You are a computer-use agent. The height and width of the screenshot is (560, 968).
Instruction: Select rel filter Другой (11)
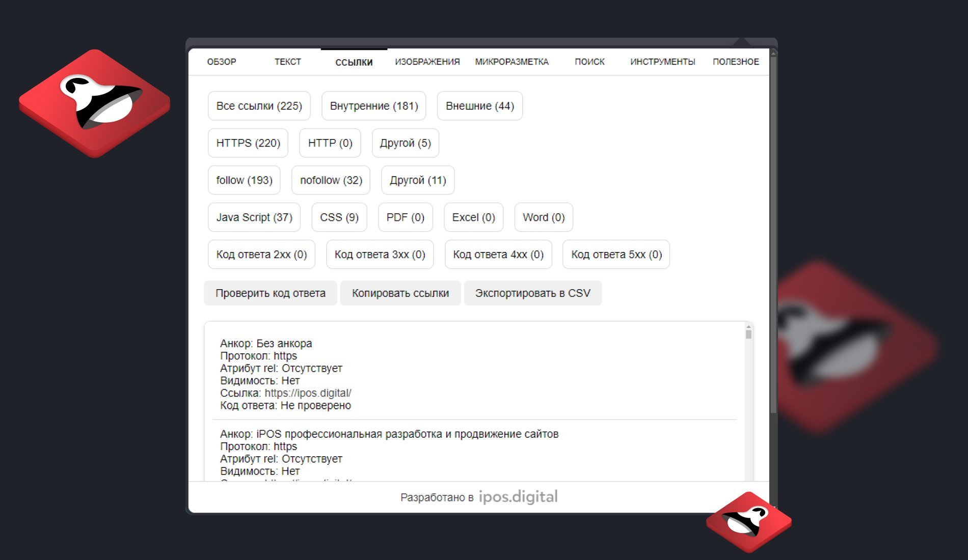click(x=418, y=180)
